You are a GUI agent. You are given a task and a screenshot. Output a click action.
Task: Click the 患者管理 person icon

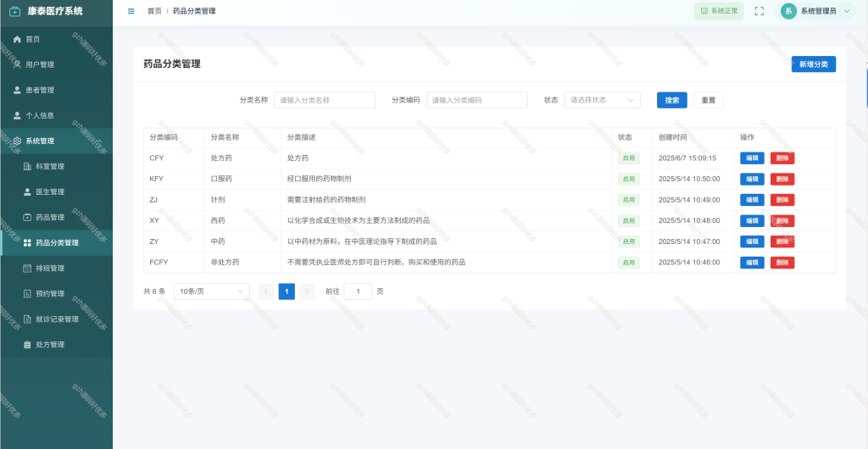[17, 90]
